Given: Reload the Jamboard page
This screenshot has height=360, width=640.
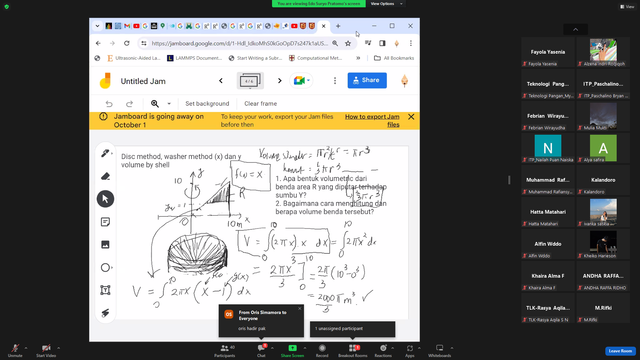Looking at the screenshot, I should (x=127, y=43).
